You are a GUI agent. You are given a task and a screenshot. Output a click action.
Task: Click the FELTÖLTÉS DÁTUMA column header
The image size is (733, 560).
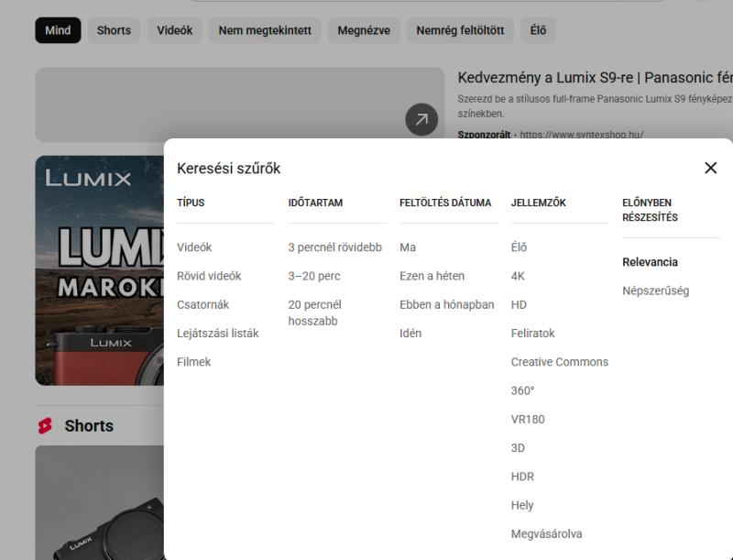coord(445,203)
